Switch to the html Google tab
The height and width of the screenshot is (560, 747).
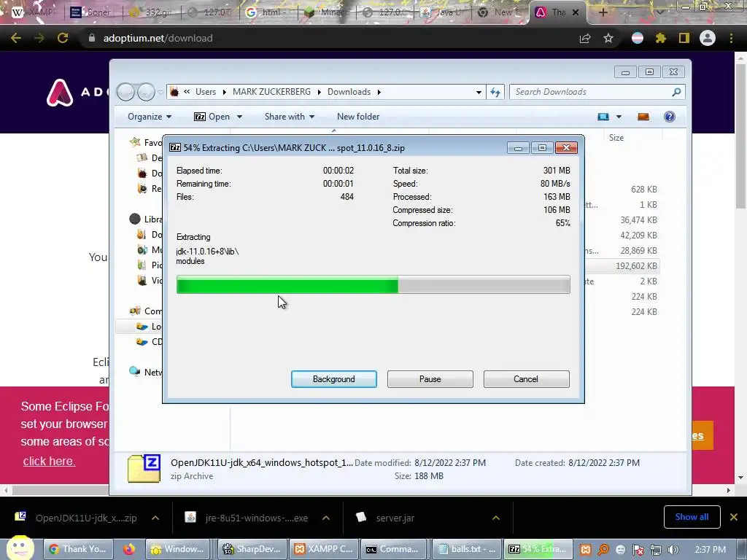pyautogui.click(x=268, y=12)
